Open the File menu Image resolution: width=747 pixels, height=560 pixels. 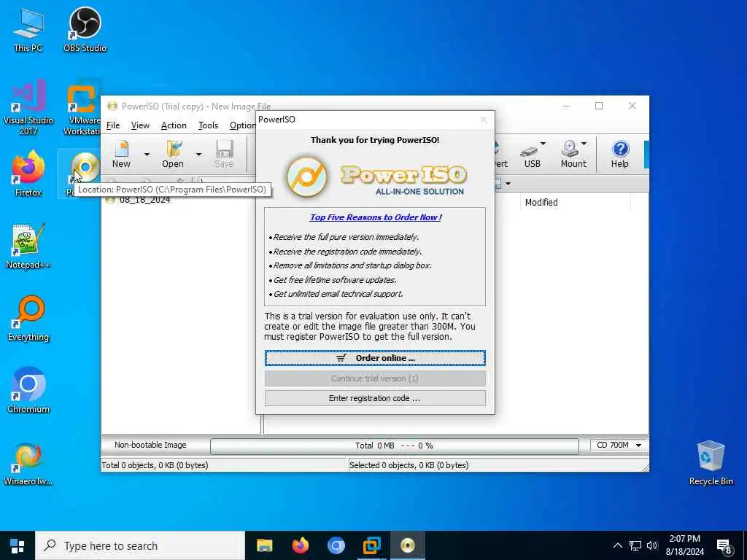pos(113,125)
